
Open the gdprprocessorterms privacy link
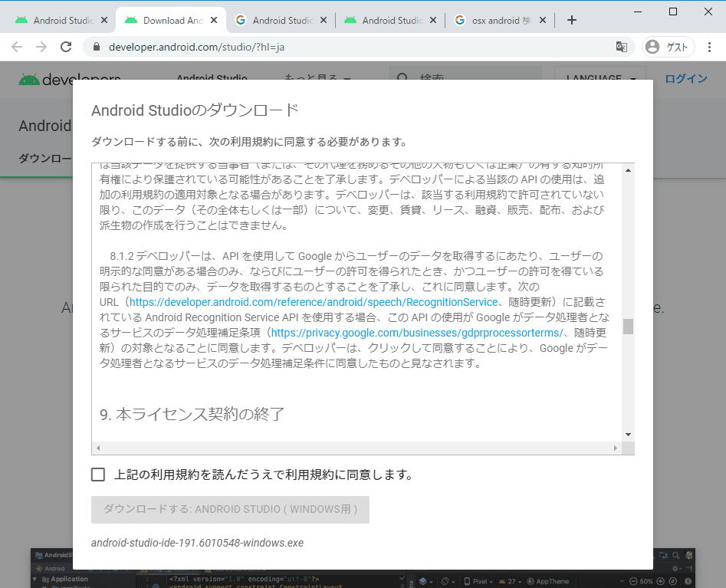coord(417,333)
